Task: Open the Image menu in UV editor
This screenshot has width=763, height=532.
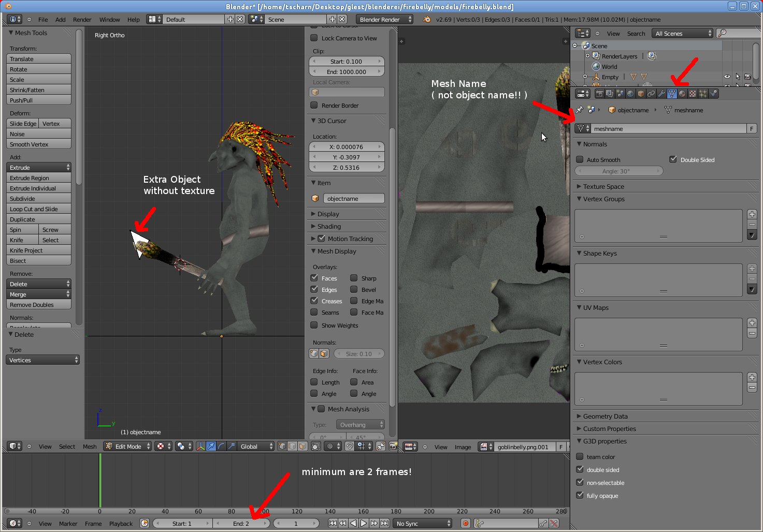Action: coord(463,447)
